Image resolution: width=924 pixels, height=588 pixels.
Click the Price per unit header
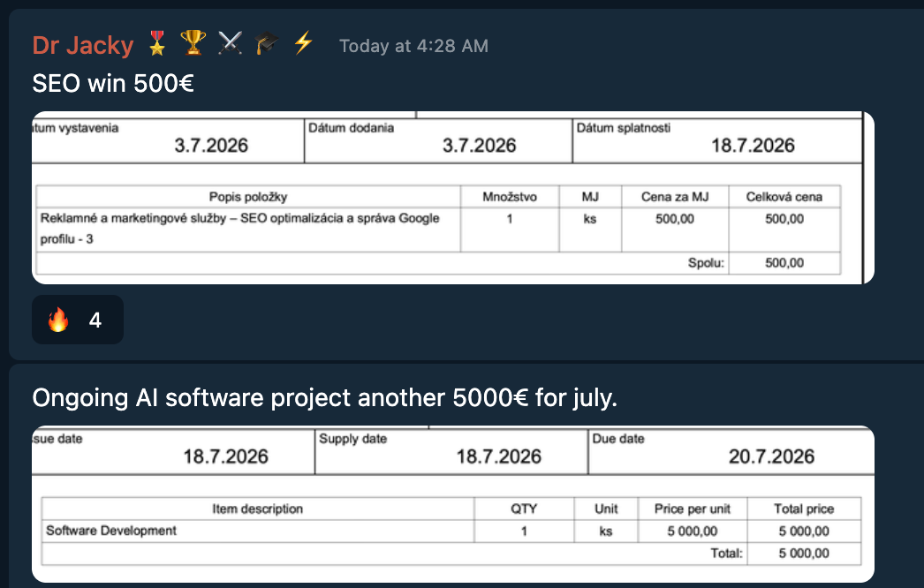[693, 509]
